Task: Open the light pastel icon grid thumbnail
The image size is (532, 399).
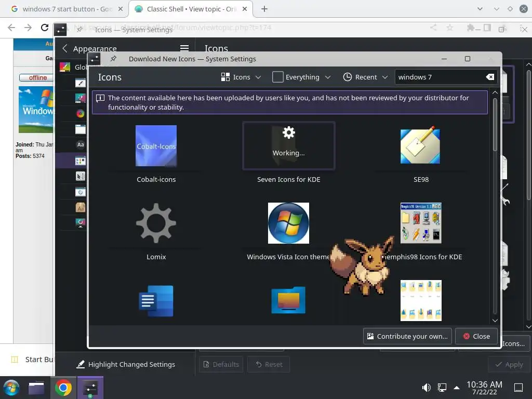Action: pyautogui.click(x=421, y=300)
